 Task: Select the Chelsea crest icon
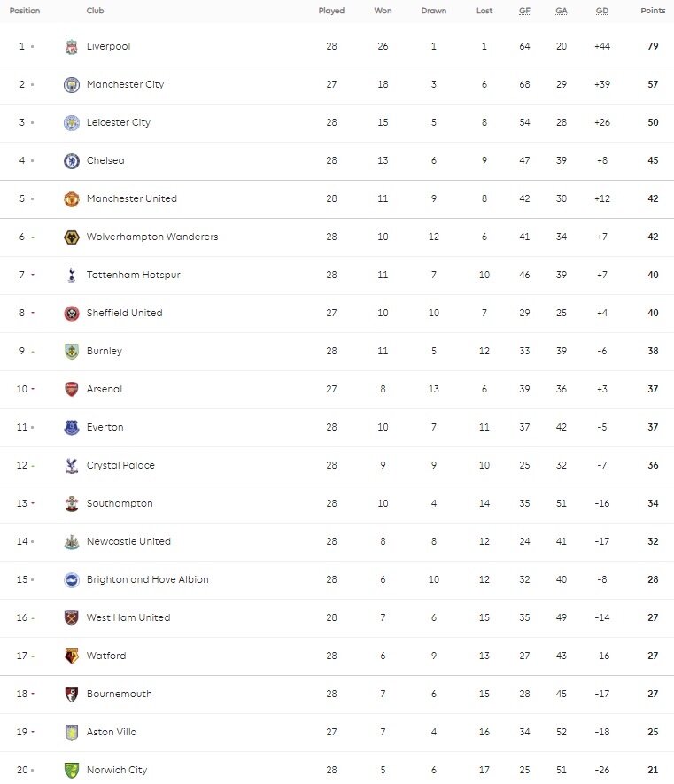(x=72, y=161)
